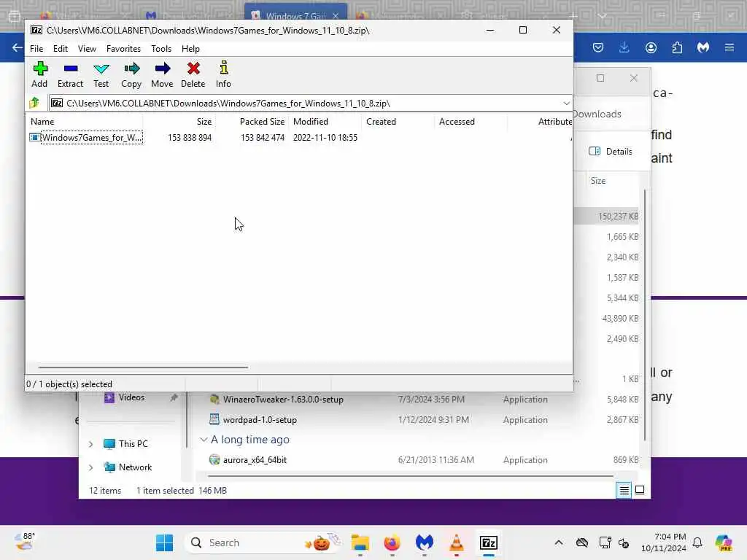The width and height of the screenshot is (747, 560).
Task: Open the Favorites menu in 7-Zip
Action: (123, 49)
